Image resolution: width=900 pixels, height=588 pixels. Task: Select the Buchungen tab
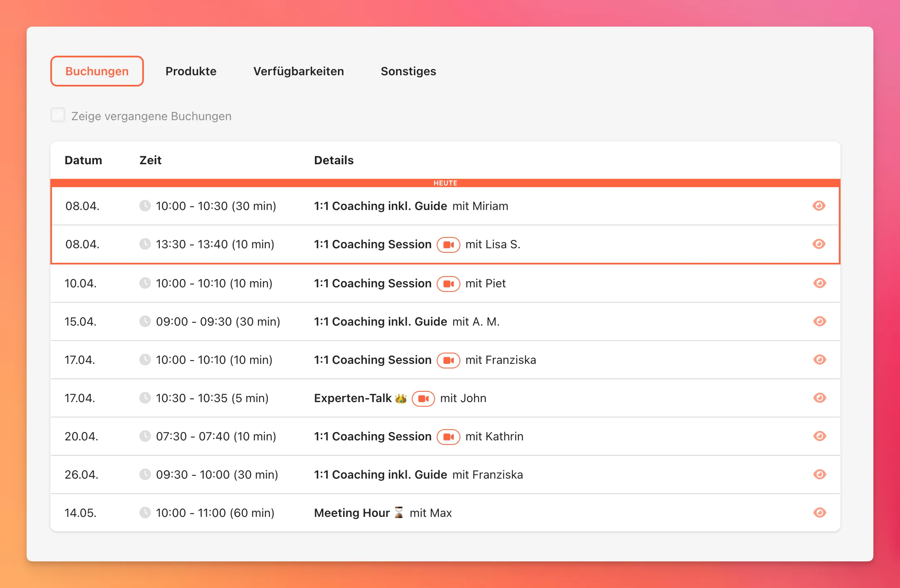pyautogui.click(x=97, y=71)
